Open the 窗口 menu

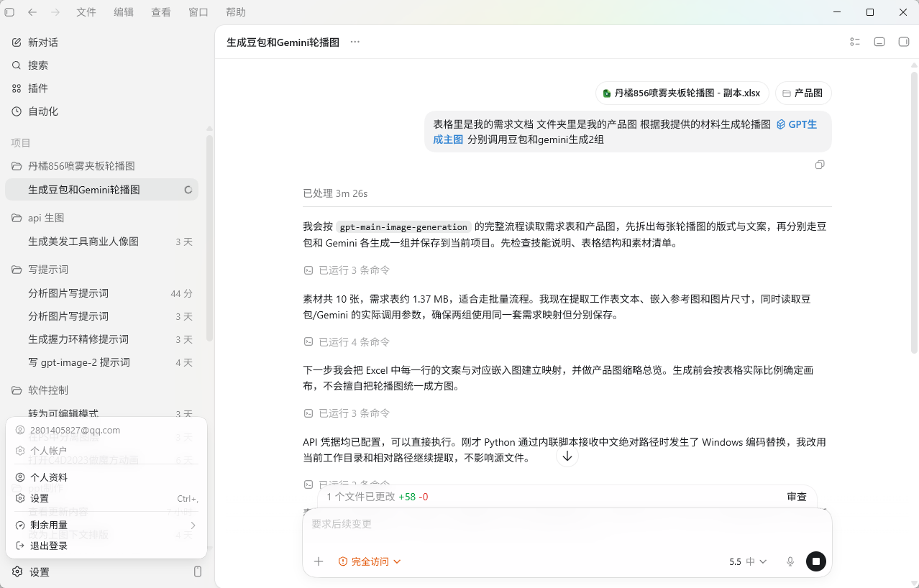[x=198, y=12]
